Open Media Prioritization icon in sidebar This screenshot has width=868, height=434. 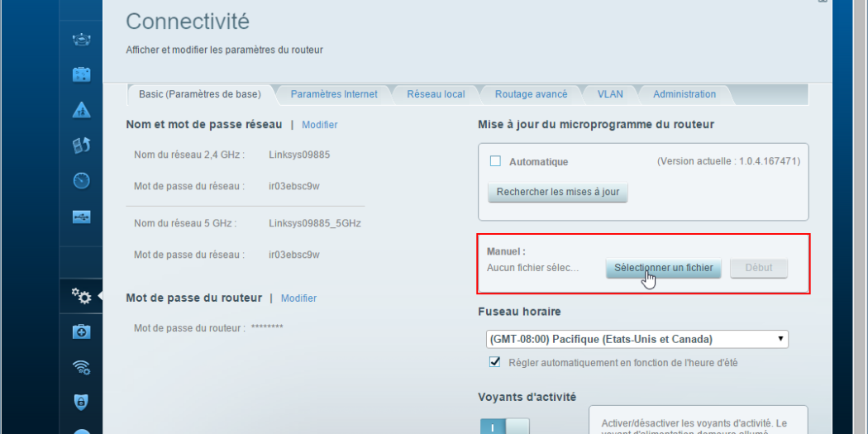[82, 146]
